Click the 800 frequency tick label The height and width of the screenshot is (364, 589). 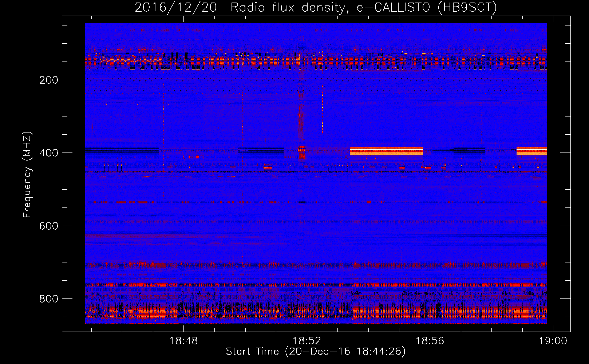49,299
